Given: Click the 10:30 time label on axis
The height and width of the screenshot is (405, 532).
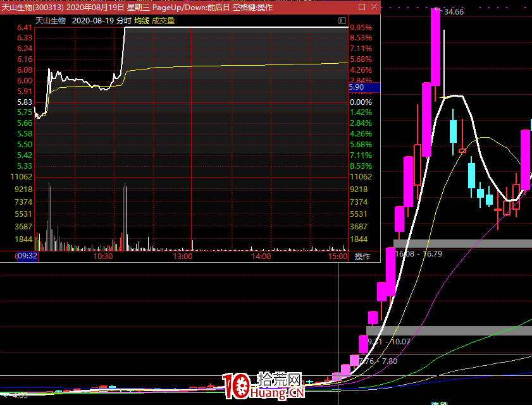Looking at the screenshot, I should coord(102,257).
